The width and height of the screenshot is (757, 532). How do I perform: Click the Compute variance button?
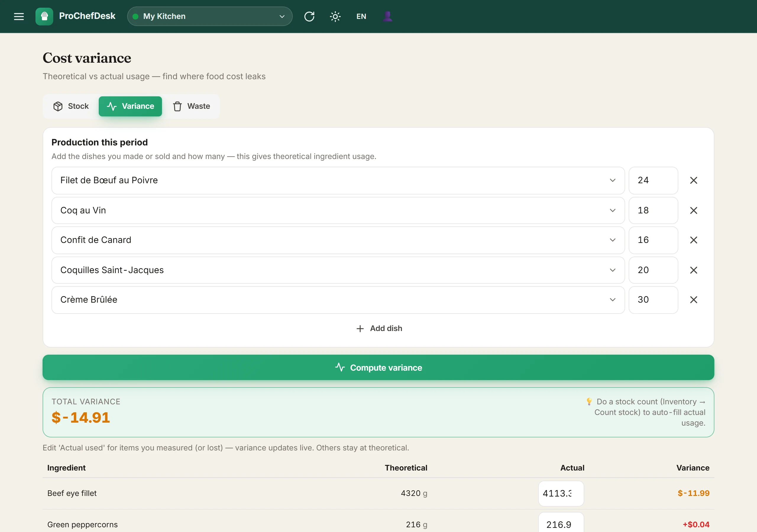tap(378, 367)
